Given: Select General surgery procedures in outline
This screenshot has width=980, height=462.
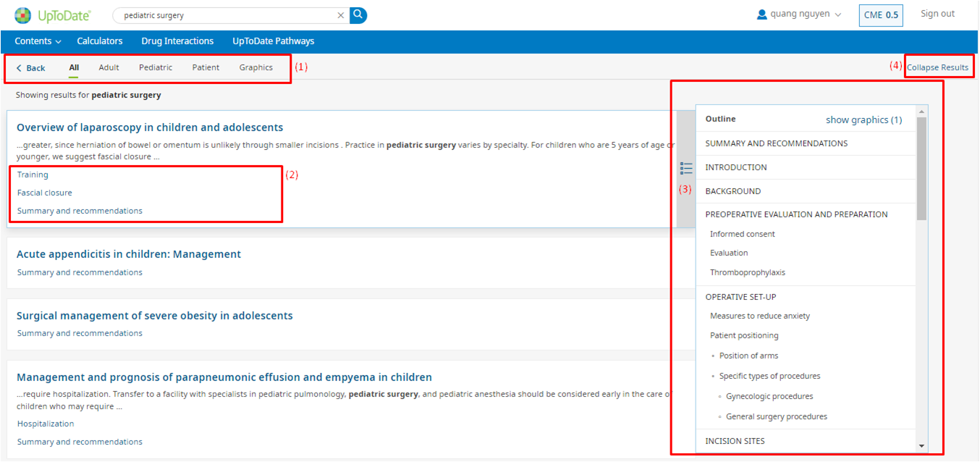Looking at the screenshot, I should (777, 416).
